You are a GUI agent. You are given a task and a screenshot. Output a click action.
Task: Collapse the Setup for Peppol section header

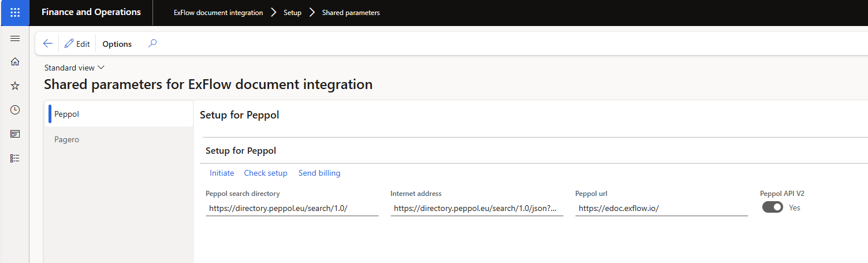pyautogui.click(x=241, y=151)
